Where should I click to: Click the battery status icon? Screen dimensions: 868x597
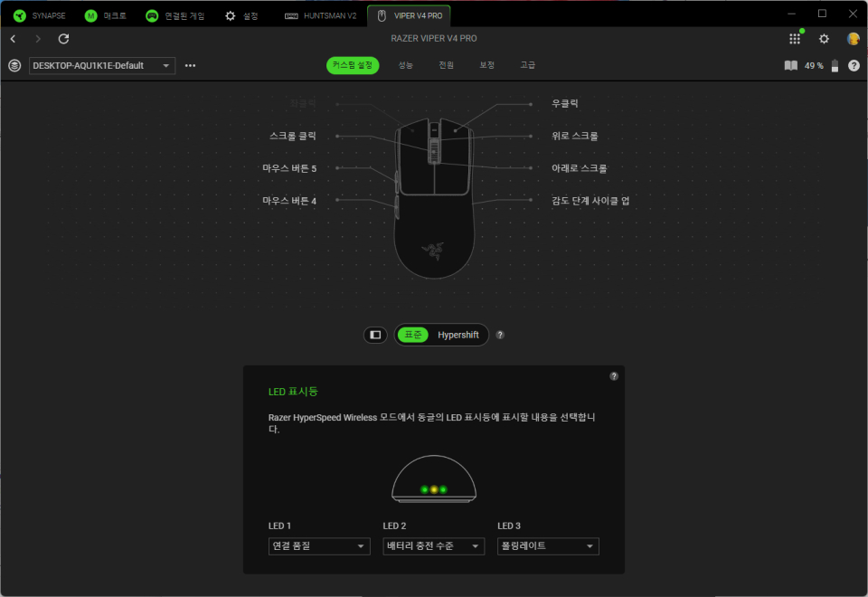tap(833, 65)
